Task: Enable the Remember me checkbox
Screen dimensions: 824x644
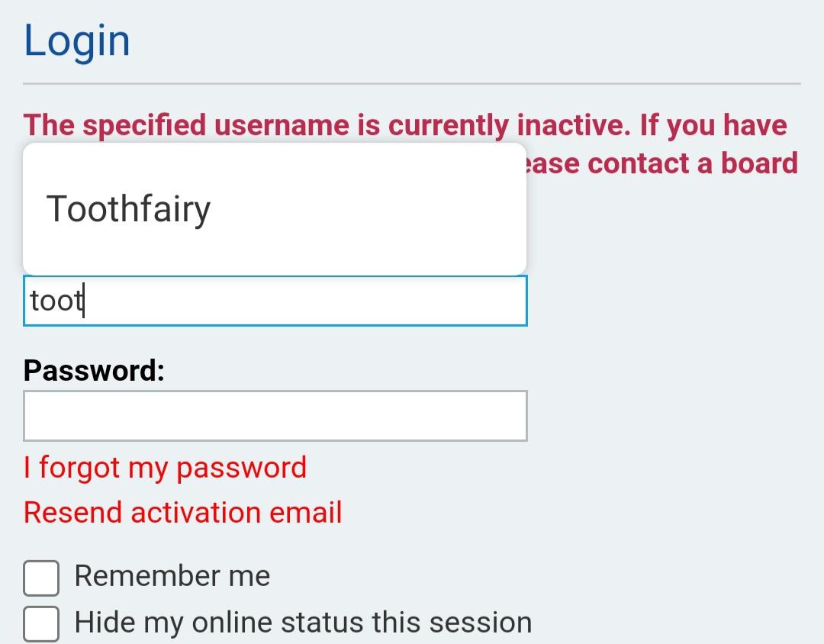Action: 41,578
